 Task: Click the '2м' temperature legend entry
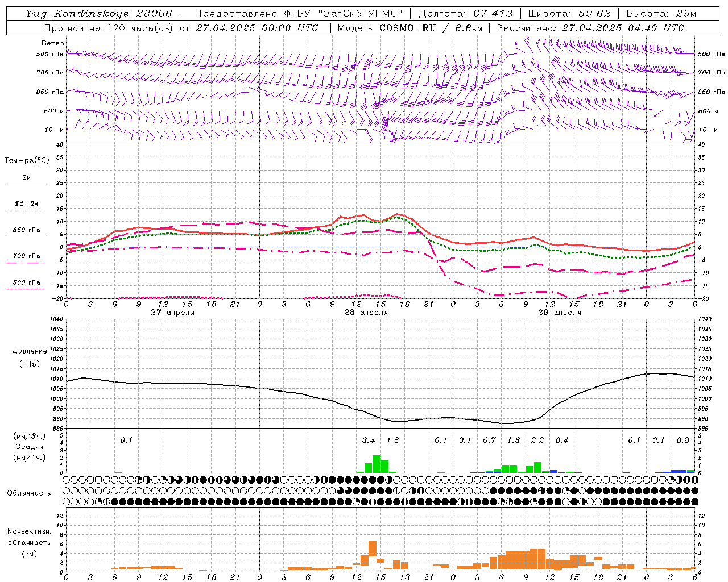click(27, 178)
